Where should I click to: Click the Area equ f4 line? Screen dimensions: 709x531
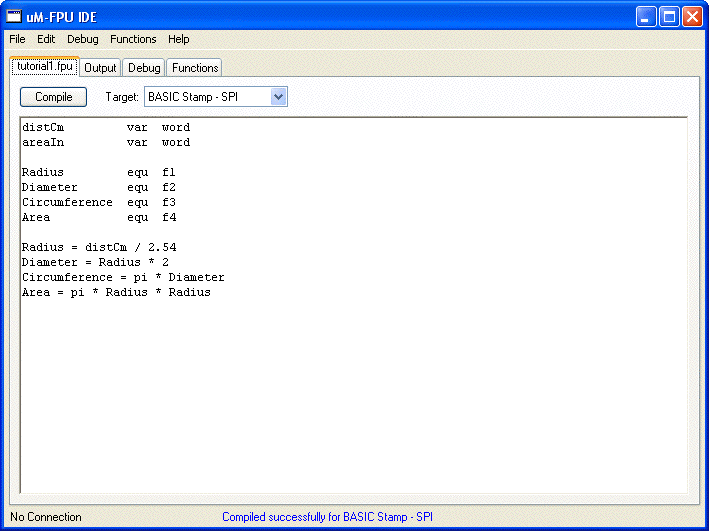click(x=99, y=217)
